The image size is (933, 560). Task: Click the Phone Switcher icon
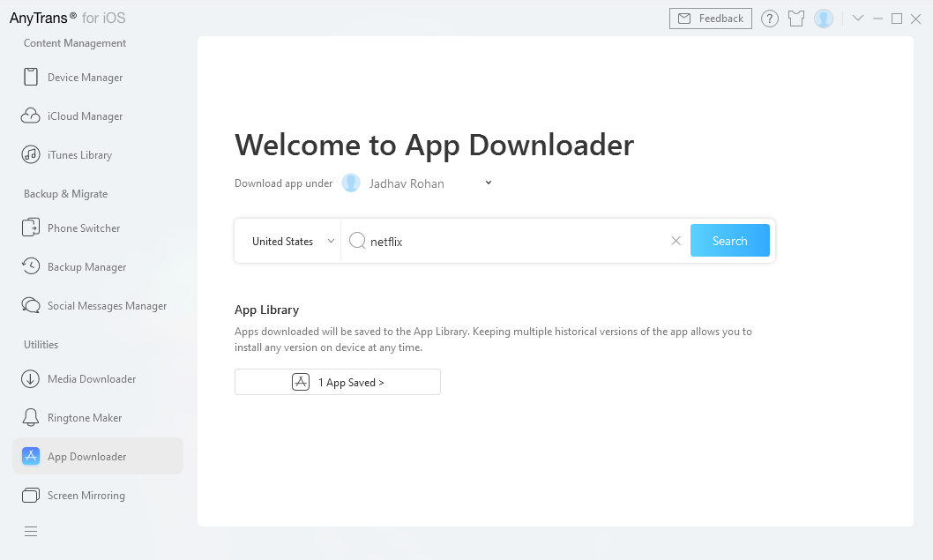click(31, 228)
